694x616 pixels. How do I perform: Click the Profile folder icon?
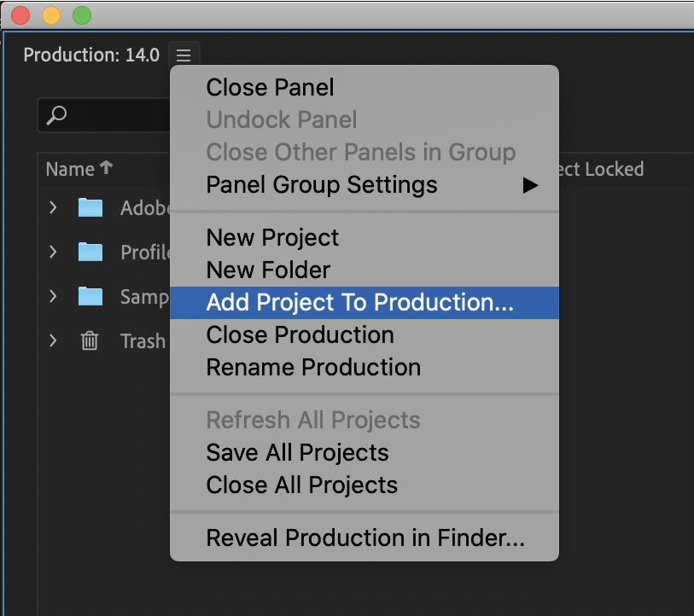tap(90, 252)
